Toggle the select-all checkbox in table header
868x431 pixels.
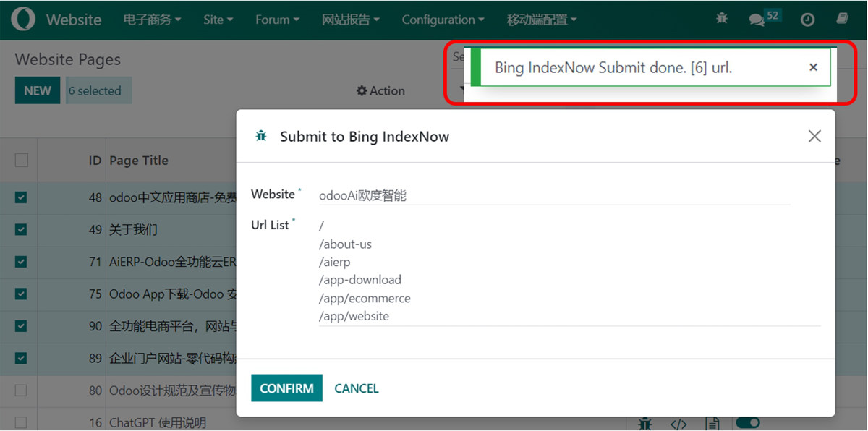(21, 160)
